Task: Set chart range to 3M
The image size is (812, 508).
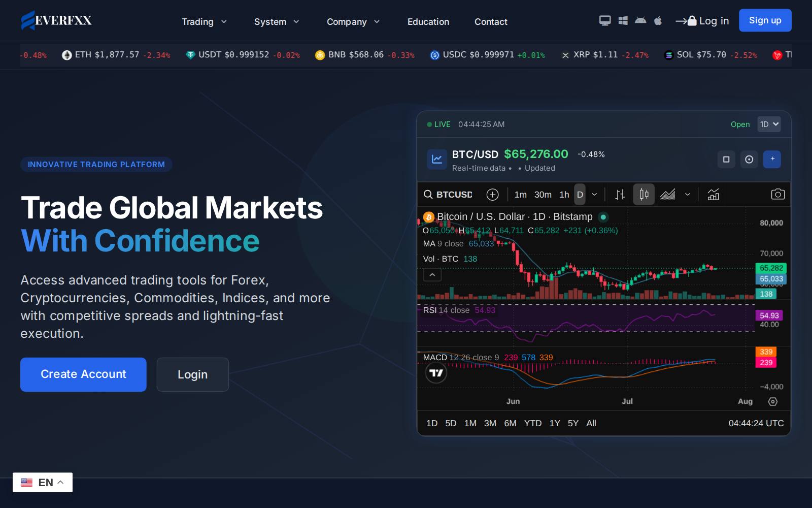Action: 490,423
